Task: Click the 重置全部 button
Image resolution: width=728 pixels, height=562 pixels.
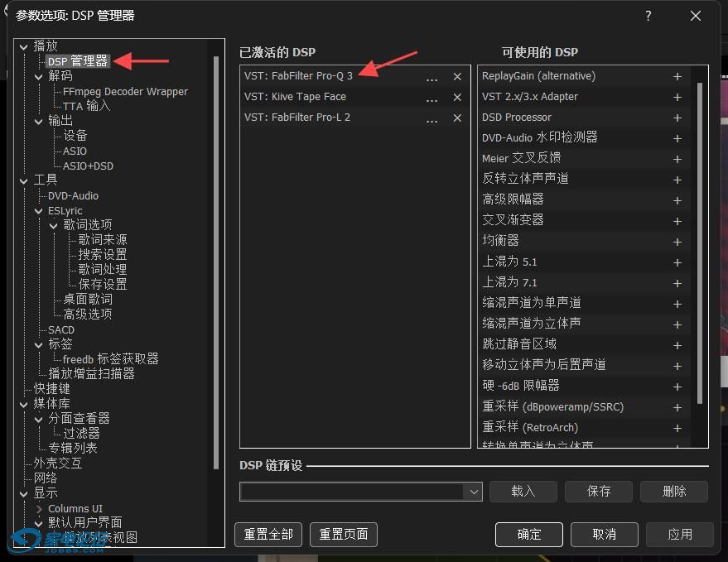Action: (268, 535)
